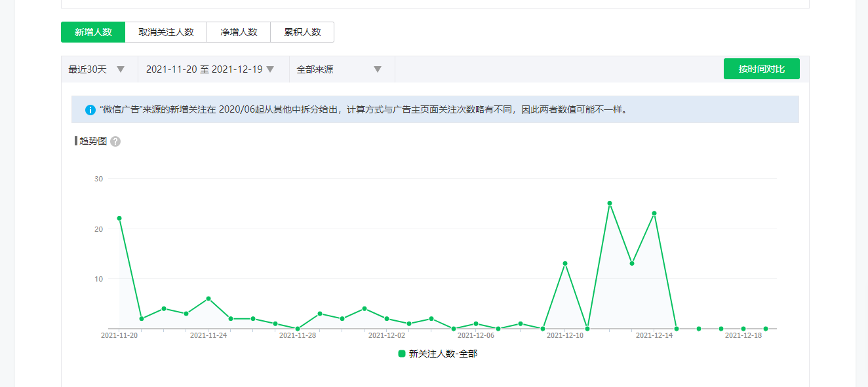Viewport: 868px width, 387px height.
Task: Click the help question mark beside 趋势图
Action: pyautogui.click(x=115, y=141)
